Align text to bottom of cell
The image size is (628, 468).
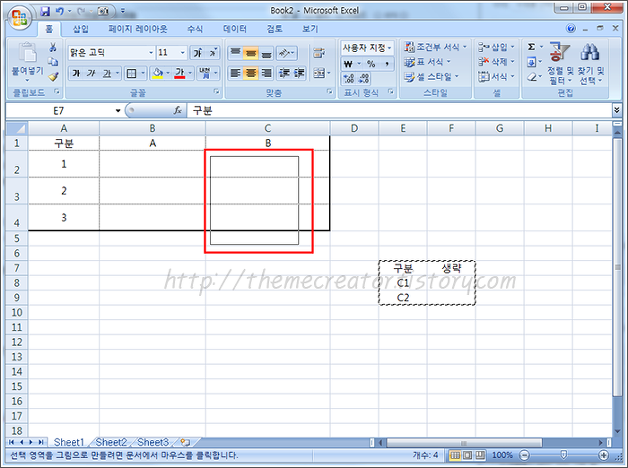pyautogui.click(x=266, y=52)
